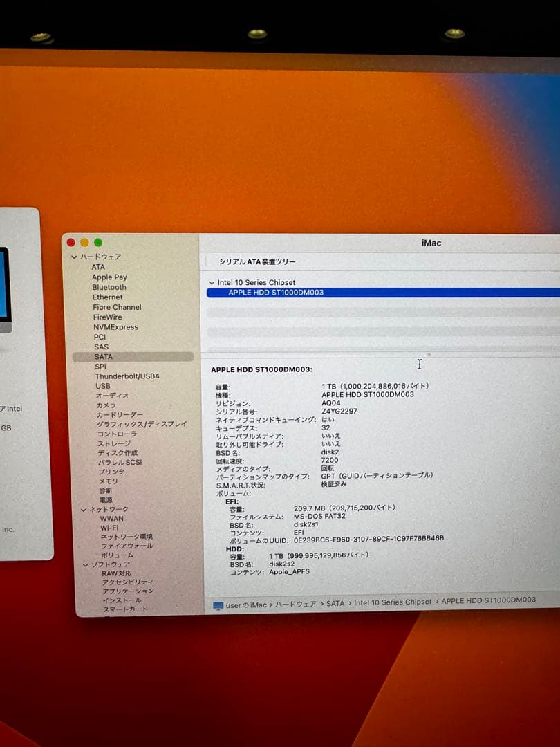The height and width of the screenshot is (747, 560).
Task: Select NVMExpress in sidebar
Action: point(115,327)
